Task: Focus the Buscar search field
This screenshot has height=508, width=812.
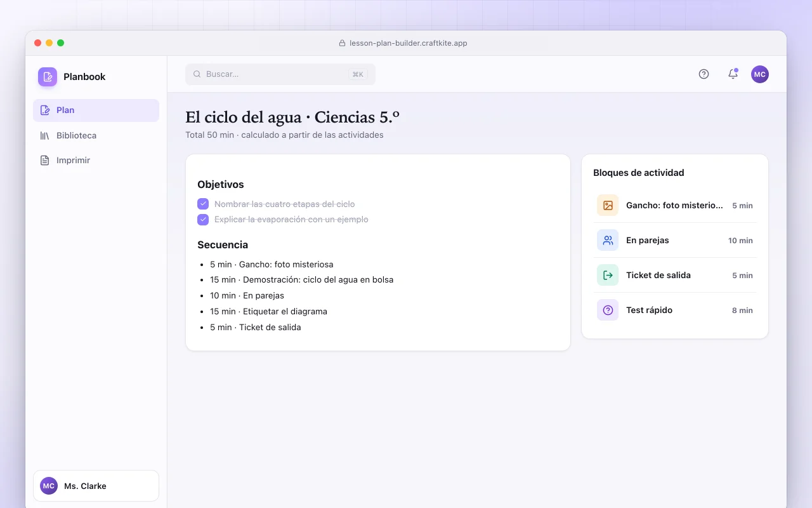Action: pyautogui.click(x=280, y=74)
